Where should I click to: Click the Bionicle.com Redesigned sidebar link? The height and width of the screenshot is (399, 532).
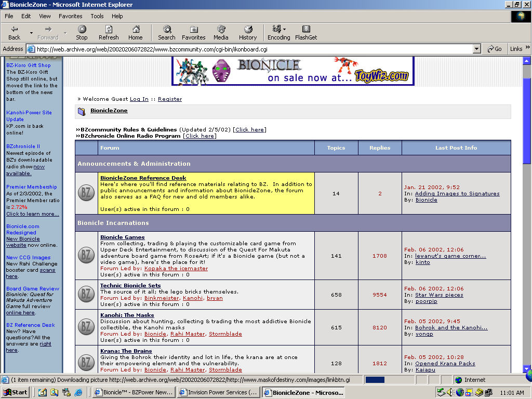22,229
